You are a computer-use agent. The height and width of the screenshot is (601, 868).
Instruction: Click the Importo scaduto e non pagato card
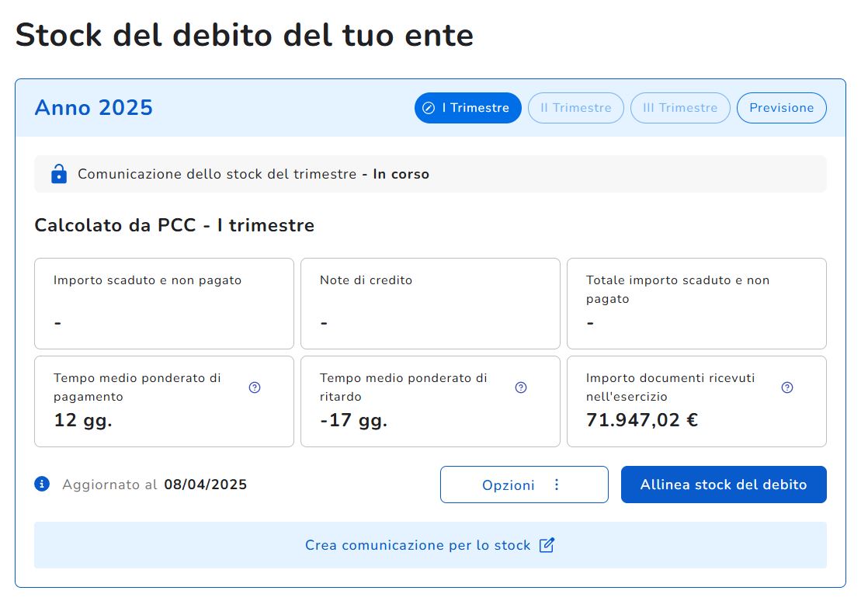tap(164, 304)
